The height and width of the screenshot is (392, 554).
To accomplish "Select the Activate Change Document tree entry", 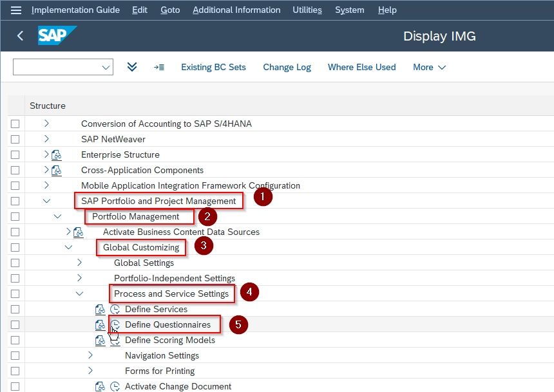I will [x=178, y=387].
